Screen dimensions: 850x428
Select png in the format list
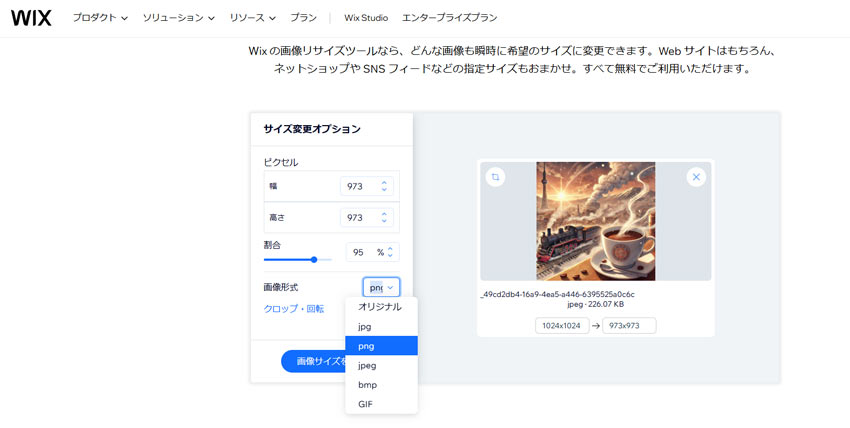tap(381, 346)
